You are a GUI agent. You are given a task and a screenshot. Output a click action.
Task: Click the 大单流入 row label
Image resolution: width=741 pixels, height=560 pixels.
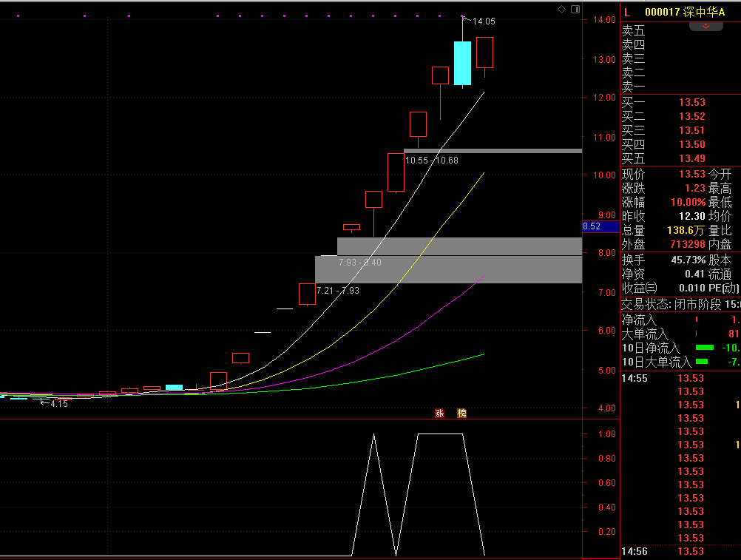[645, 334]
